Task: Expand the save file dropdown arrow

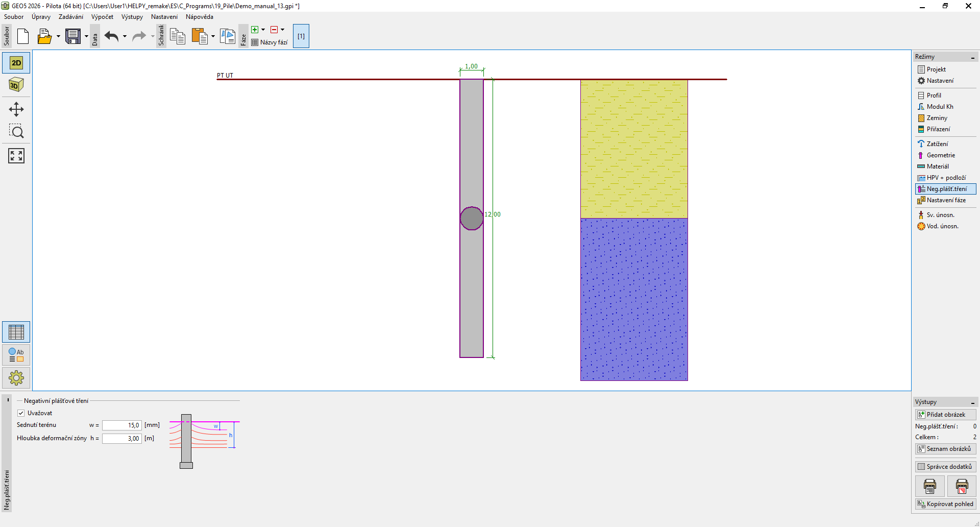Action: point(86,36)
